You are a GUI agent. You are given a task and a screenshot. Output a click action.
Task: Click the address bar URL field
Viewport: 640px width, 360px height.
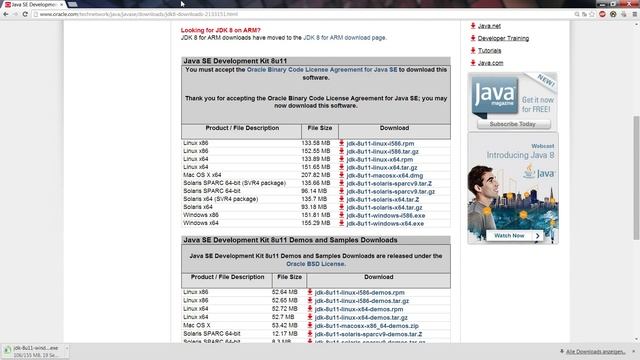302,14
